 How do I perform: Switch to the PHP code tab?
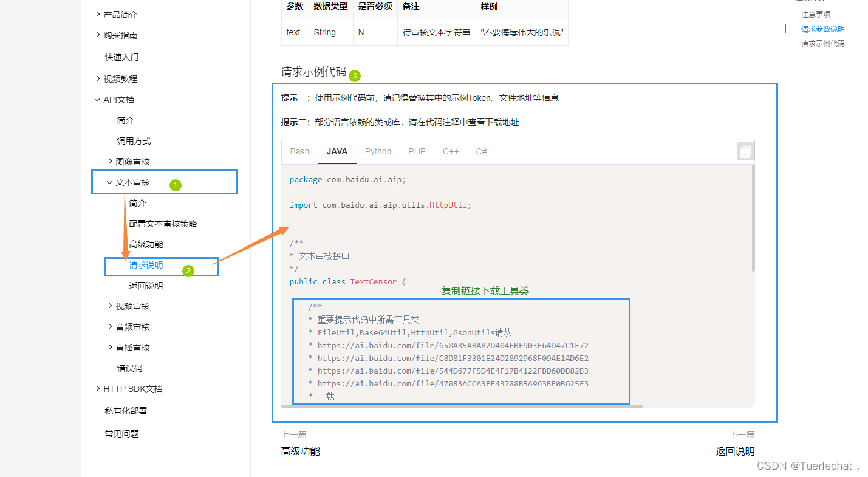(417, 151)
